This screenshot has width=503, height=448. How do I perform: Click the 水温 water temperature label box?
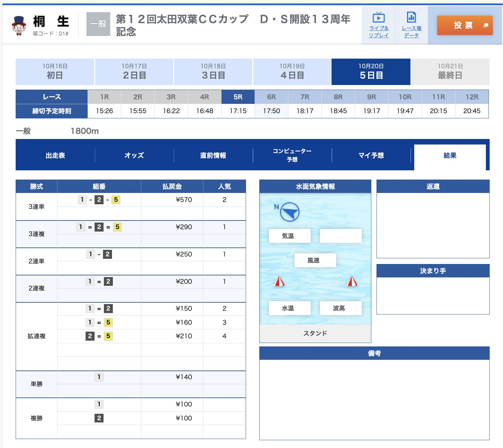coord(290,308)
